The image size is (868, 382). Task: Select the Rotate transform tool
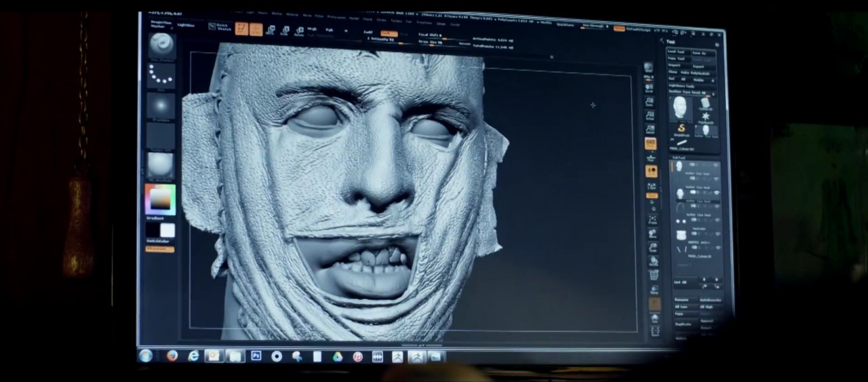coord(299,31)
